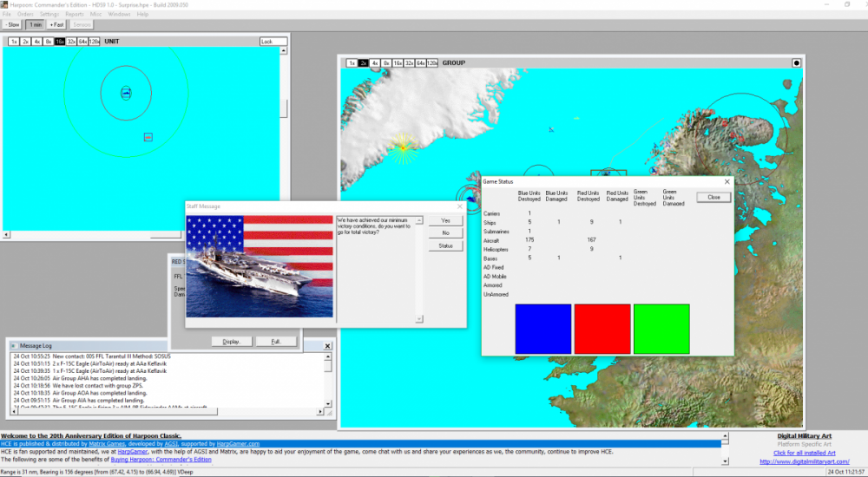Set Group map zoom to 16x

(398, 63)
